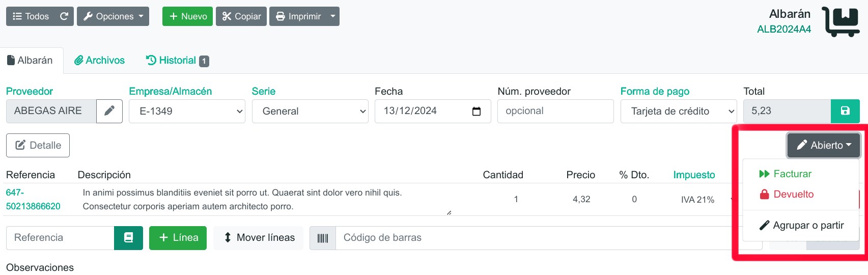
Task: Click the Historial badge showing 1
Action: [x=204, y=61]
